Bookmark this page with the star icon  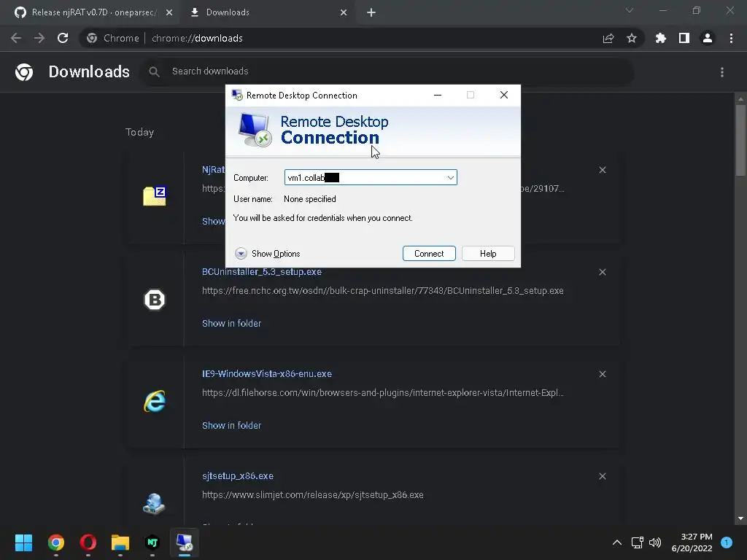pos(632,38)
